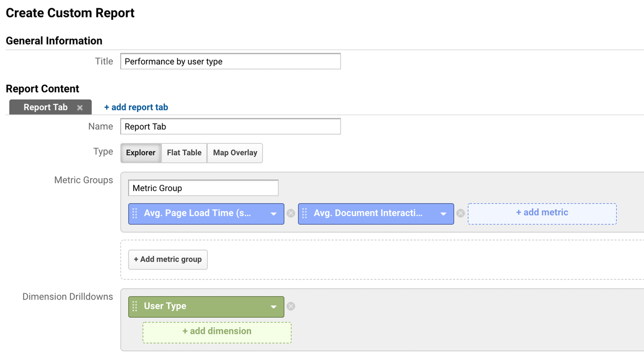Edit the Metric Group name field
Image resolution: width=644 pixels, height=357 pixels.
point(203,187)
